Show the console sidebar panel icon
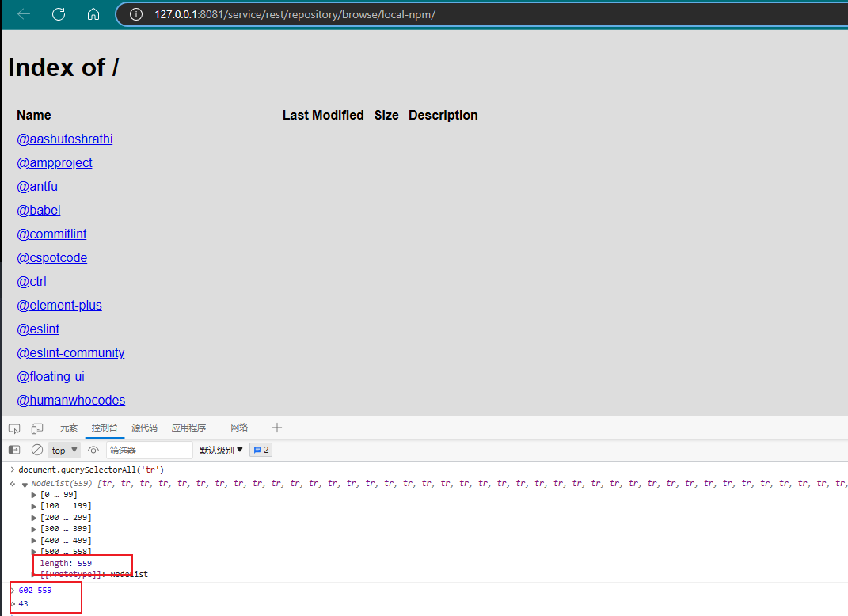 pyautogui.click(x=14, y=450)
